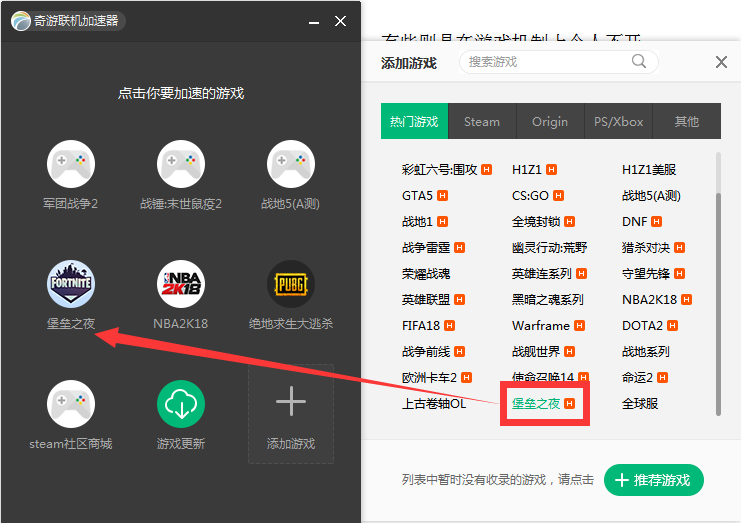This screenshot has width=741, height=523.
Task: Click the 游戏更新 cloud download icon
Action: pyautogui.click(x=181, y=404)
